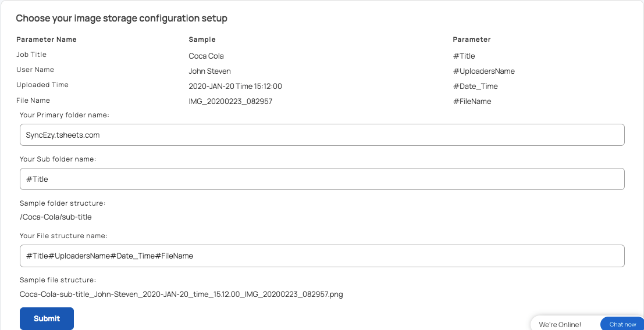Click the Sub folder name field
644x330 pixels.
(322, 179)
